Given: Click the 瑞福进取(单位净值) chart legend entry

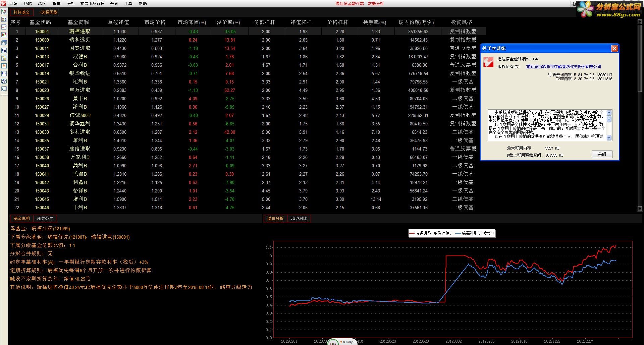Looking at the screenshot, I should click(431, 233).
